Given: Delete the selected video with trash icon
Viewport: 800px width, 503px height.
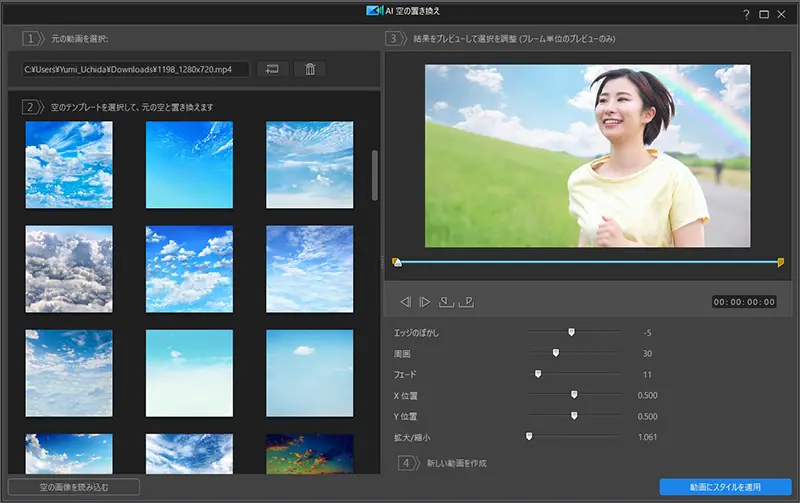Looking at the screenshot, I should pos(310,69).
